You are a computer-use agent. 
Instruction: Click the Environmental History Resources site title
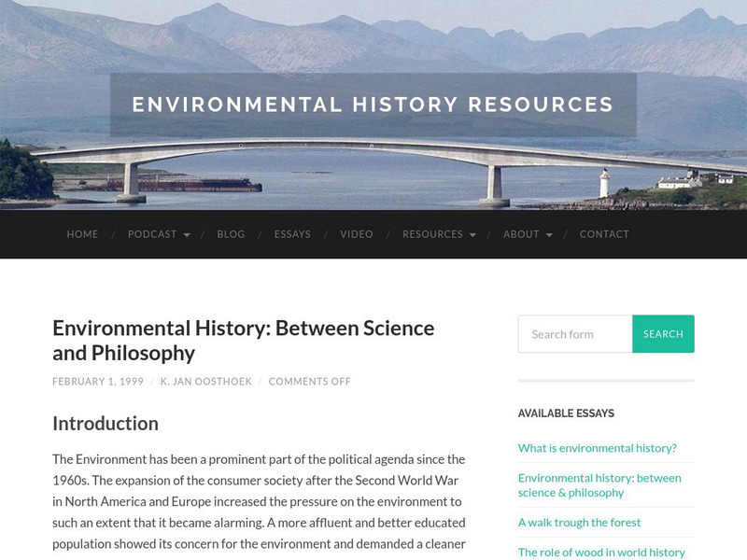point(373,105)
